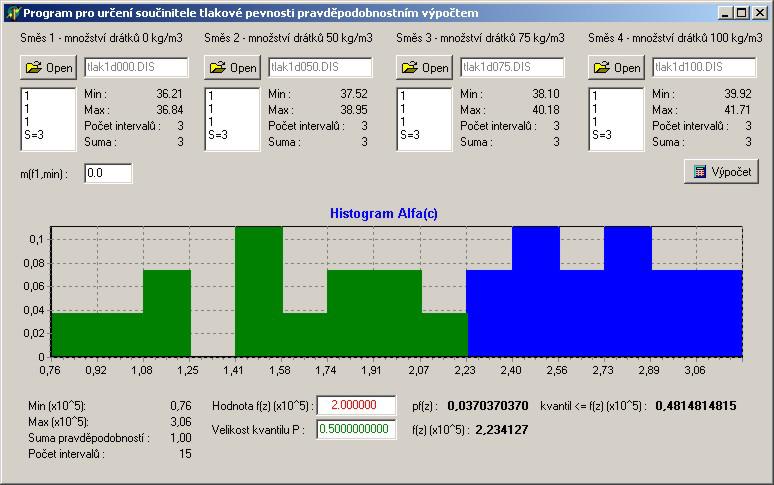Click the Směs 4 Min value 39.92

click(x=738, y=94)
